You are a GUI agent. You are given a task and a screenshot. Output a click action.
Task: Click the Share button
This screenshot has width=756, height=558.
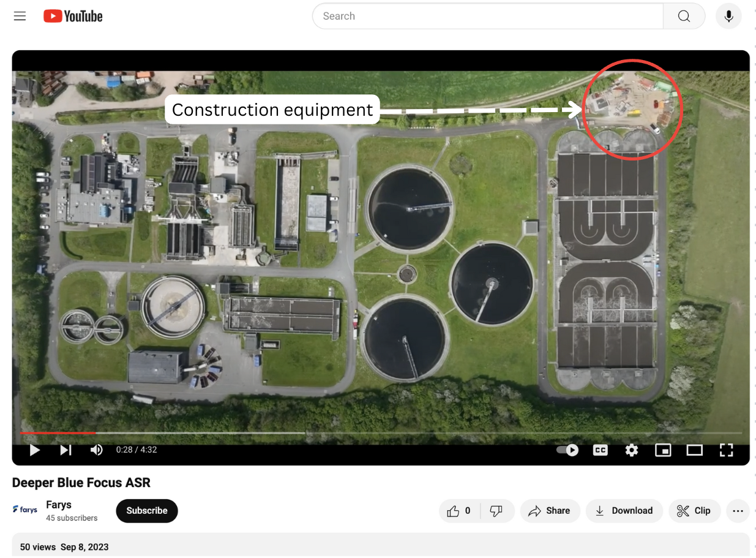pyautogui.click(x=550, y=511)
